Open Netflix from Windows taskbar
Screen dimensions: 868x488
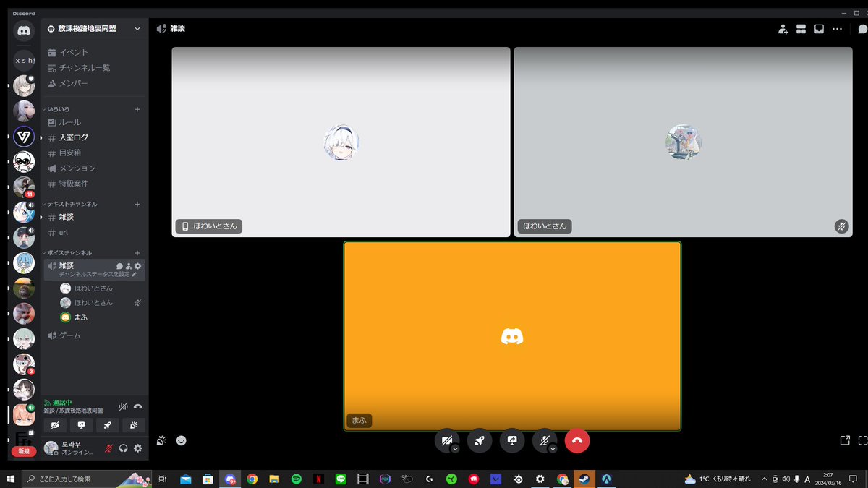coord(318,479)
